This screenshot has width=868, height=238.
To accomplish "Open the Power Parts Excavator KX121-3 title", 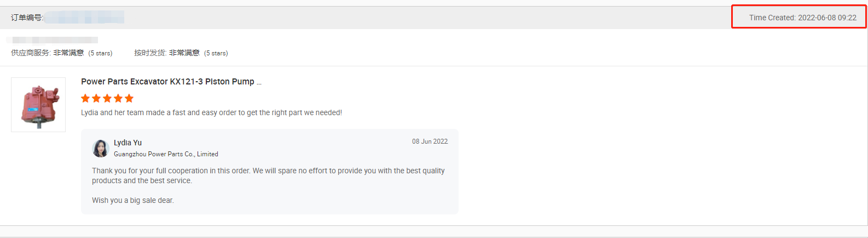I will click(167, 82).
